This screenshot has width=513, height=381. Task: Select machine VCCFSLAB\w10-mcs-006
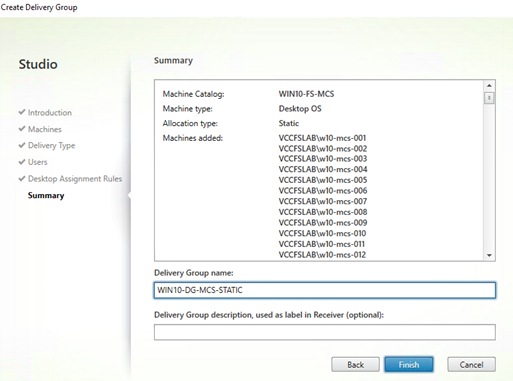pyautogui.click(x=323, y=191)
